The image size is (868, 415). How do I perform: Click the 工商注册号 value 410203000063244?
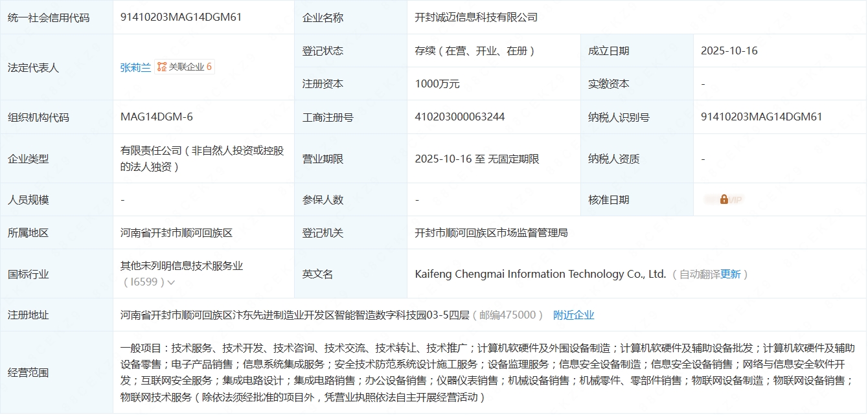[459, 117]
